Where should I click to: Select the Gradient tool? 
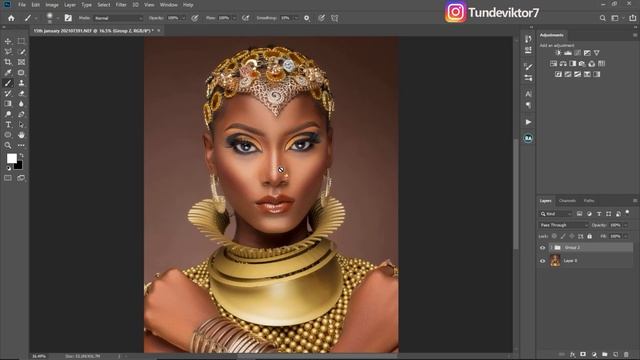[8, 104]
